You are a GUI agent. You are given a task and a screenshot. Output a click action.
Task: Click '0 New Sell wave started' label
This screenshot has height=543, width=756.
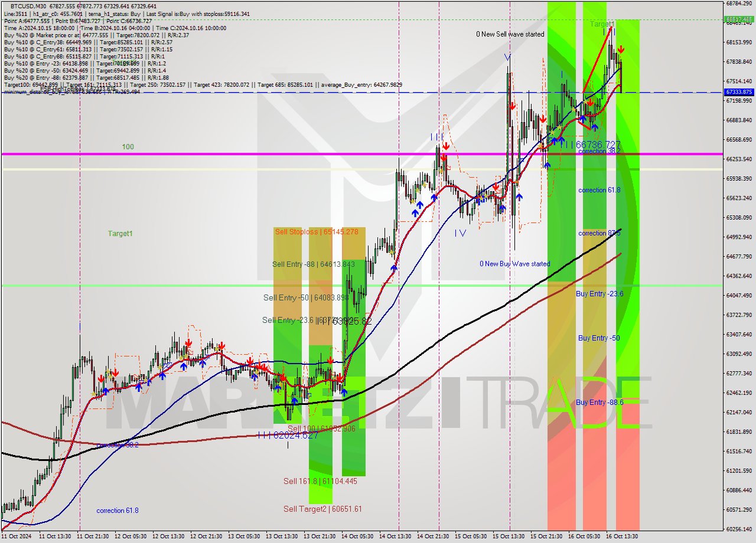pos(510,34)
